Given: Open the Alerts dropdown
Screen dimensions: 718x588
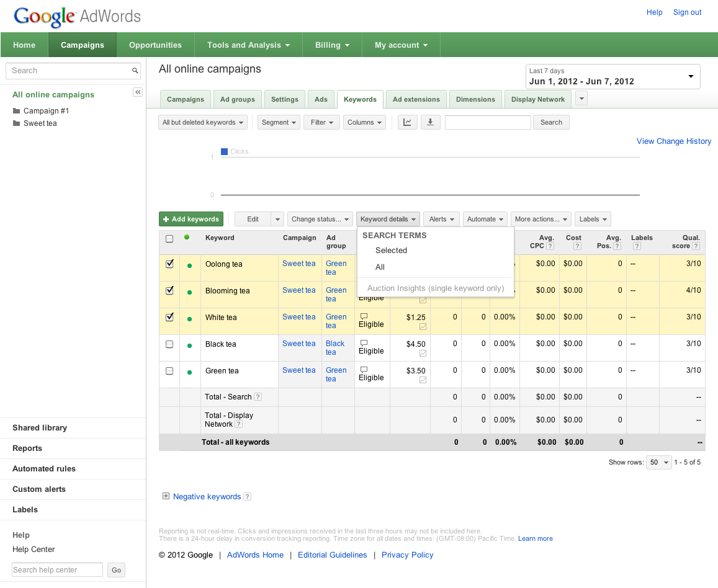Looking at the screenshot, I should coord(441,219).
